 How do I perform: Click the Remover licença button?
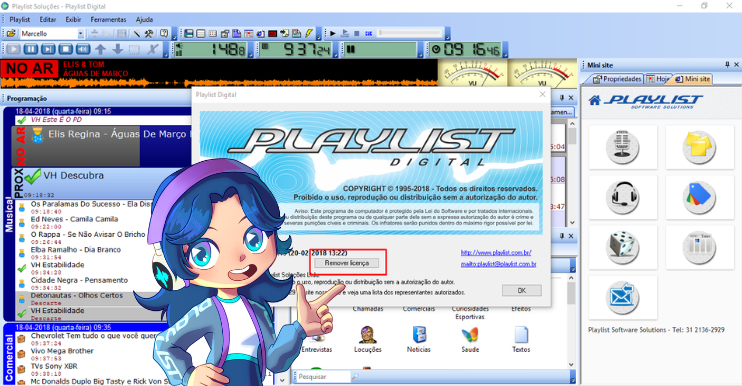347,263
